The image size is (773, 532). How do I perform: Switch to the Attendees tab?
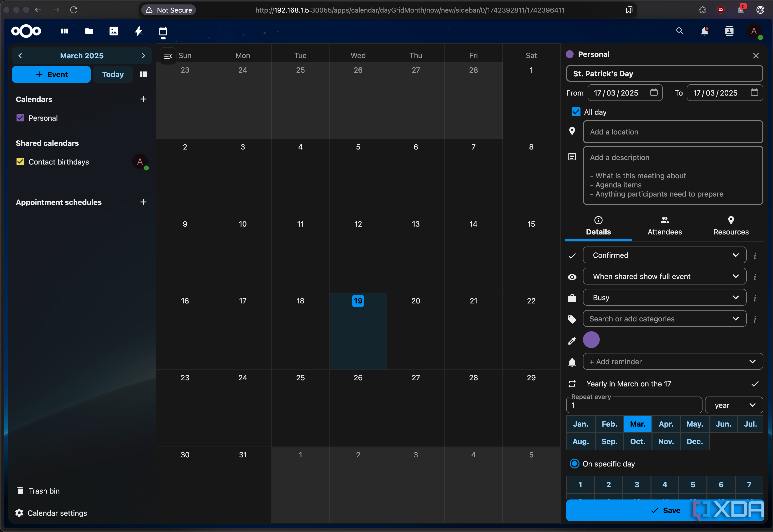coord(665,226)
